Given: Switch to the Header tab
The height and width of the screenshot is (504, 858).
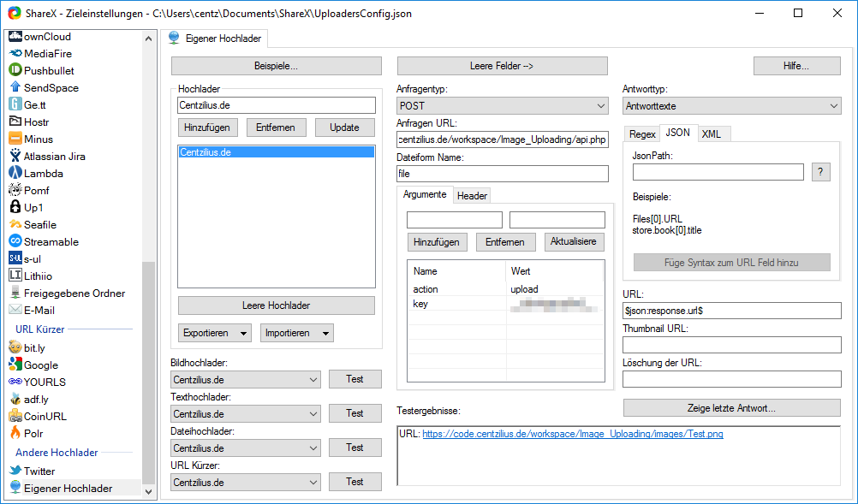Looking at the screenshot, I should click(x=472, y=196).
